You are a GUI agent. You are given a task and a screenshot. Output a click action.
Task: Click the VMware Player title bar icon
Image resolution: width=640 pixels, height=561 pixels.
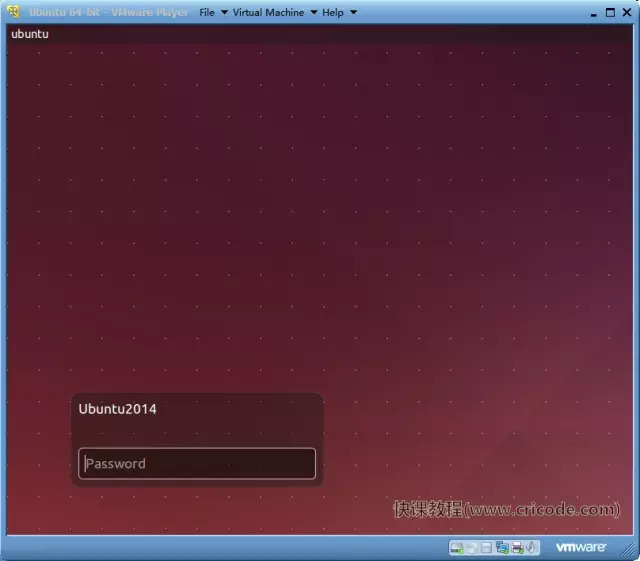click(x=13, y=12)
